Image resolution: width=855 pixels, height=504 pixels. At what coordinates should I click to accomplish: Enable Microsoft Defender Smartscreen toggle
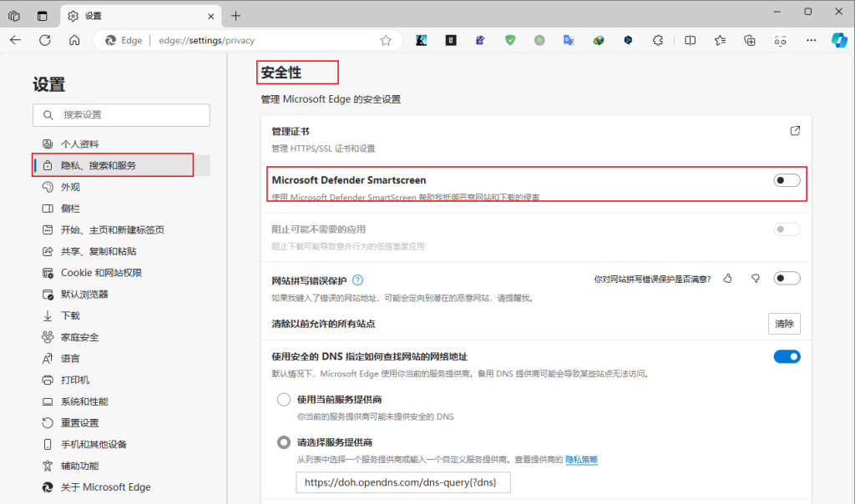click(787, 180)
